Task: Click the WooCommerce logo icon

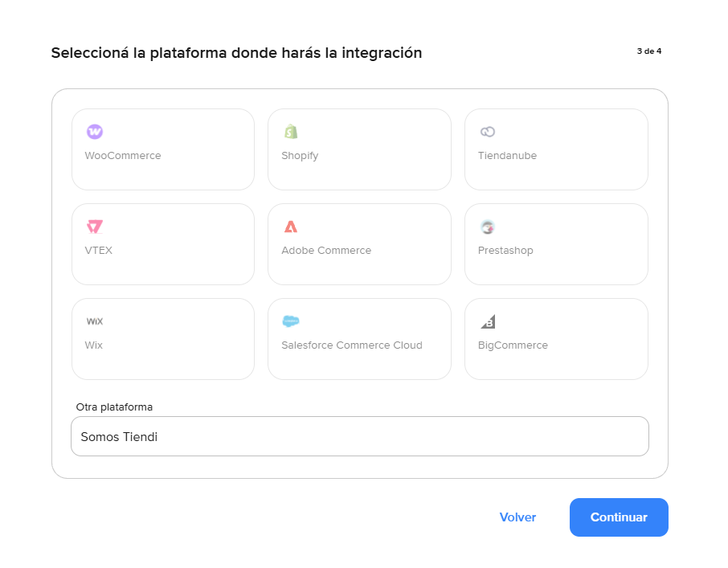Action: [95, 132]
